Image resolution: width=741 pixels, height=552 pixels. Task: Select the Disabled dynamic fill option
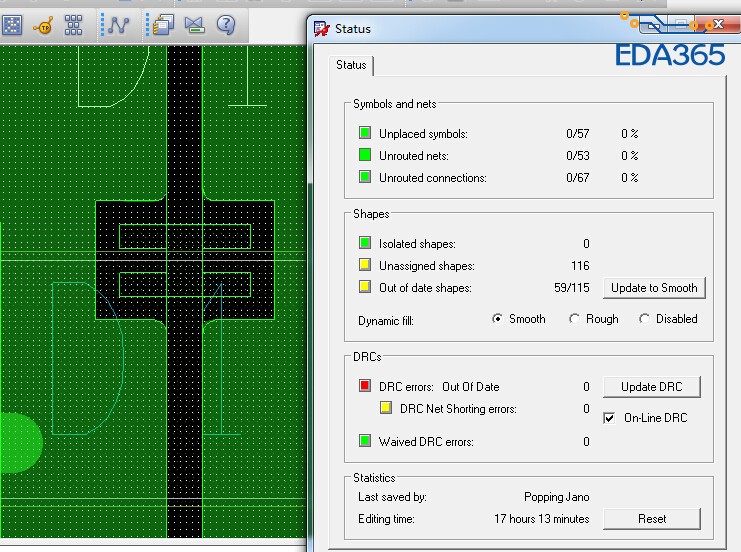tap(643, 319)
